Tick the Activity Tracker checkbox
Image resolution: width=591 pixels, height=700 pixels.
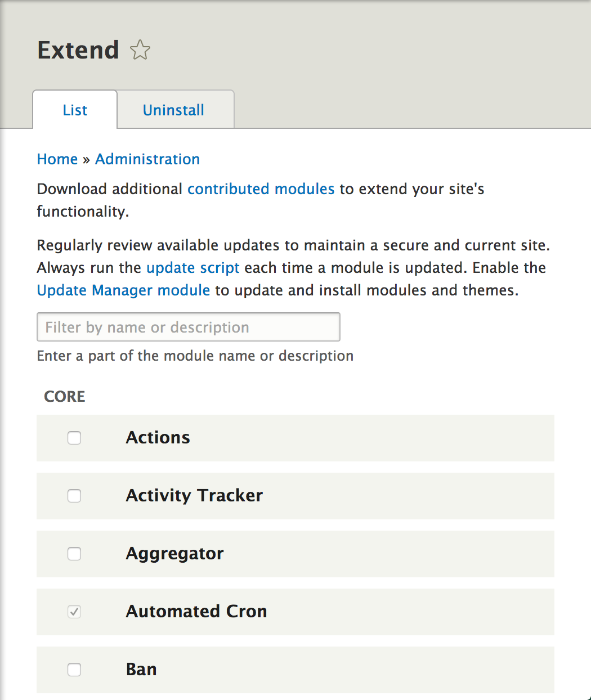74,496
